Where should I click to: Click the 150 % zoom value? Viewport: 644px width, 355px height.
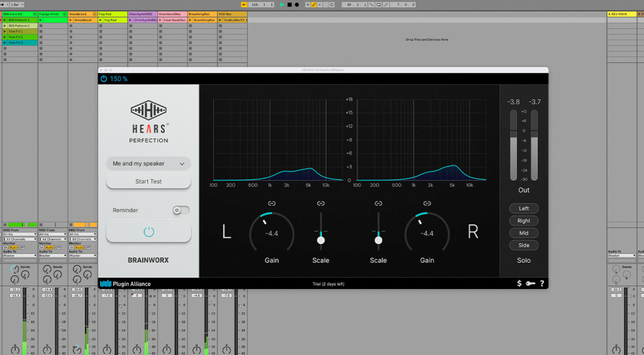point(119,79)
